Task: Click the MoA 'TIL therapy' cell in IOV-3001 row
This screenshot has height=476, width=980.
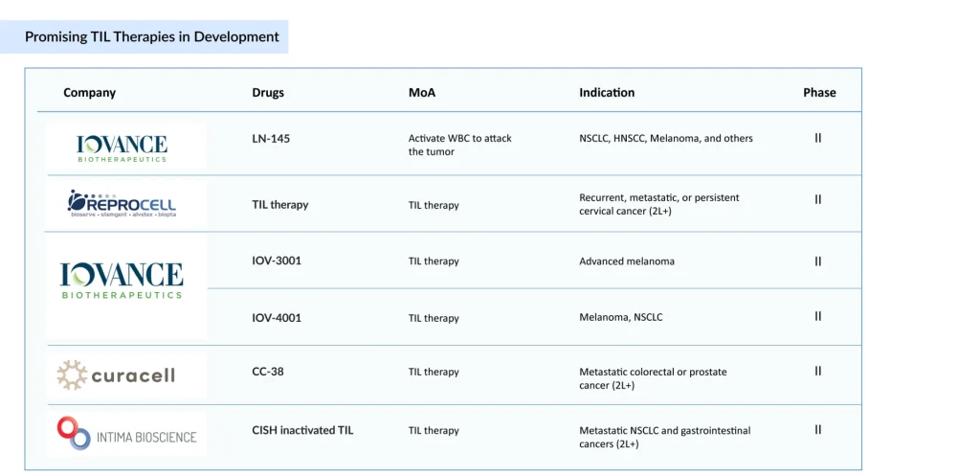Action: [x=434, y=261]
